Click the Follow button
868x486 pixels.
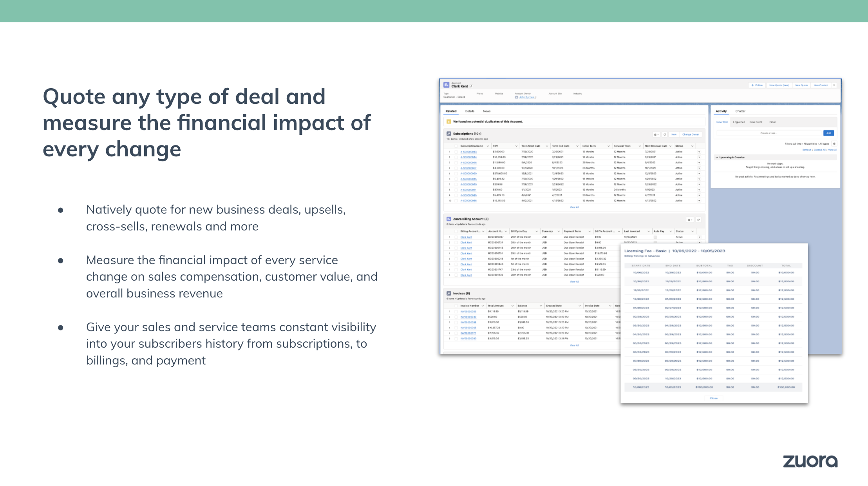pyautogui.click(x=757, y=85)
